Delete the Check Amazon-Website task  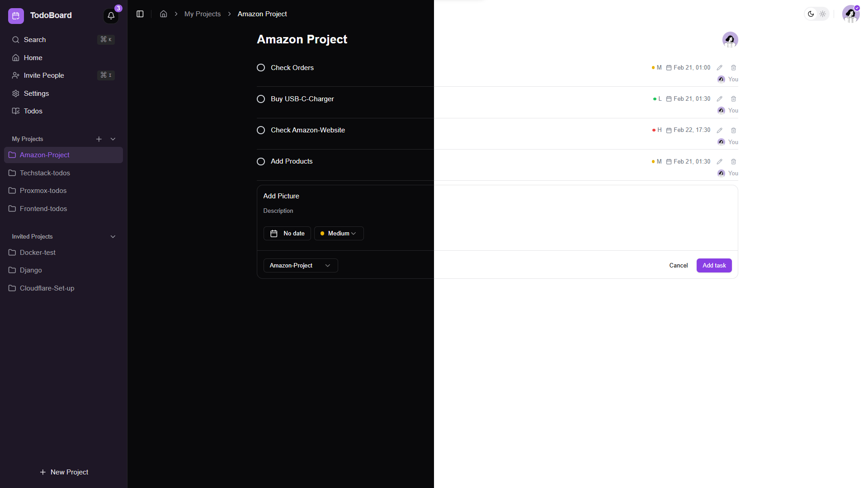[x=734, y=130]
